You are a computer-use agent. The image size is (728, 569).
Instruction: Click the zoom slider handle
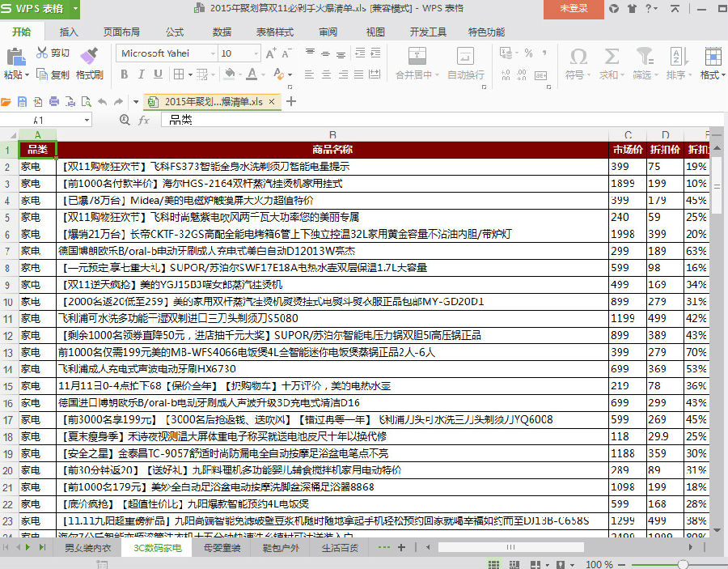coord(683,564)
